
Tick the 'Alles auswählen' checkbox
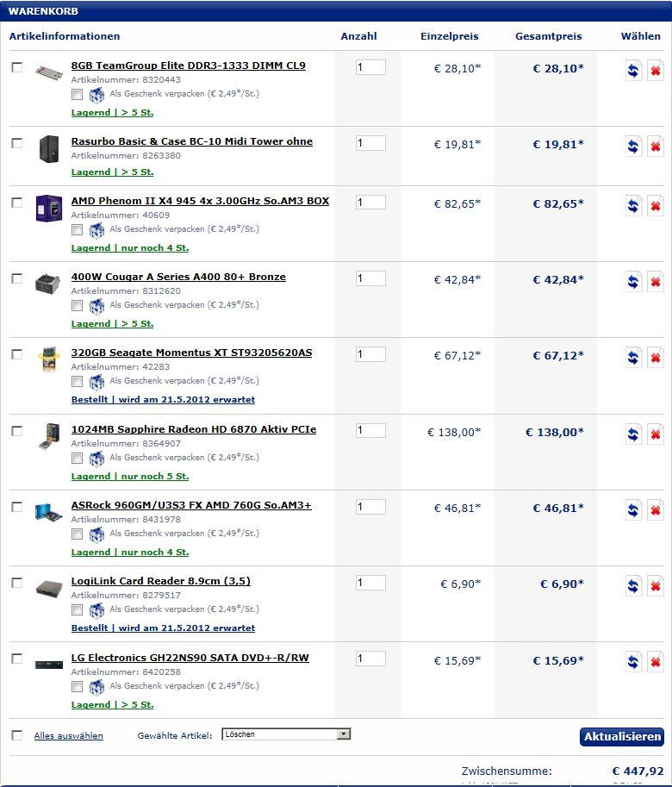pos(17,735)
